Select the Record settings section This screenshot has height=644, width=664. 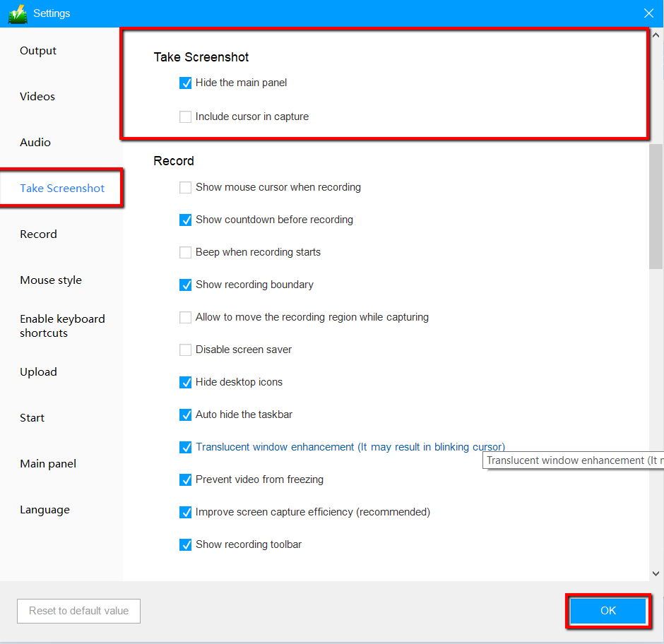pos(38,234)
